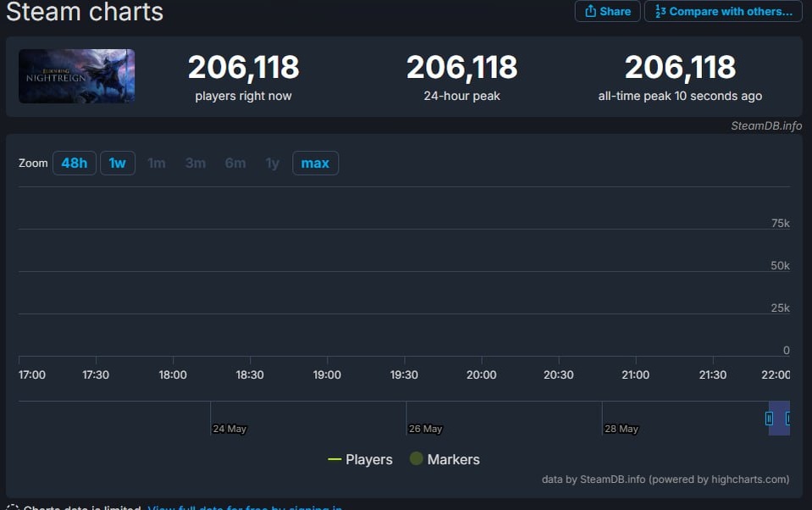Click the Nightreign game thumbnail

pyautogui.click(x=77, y=76)
